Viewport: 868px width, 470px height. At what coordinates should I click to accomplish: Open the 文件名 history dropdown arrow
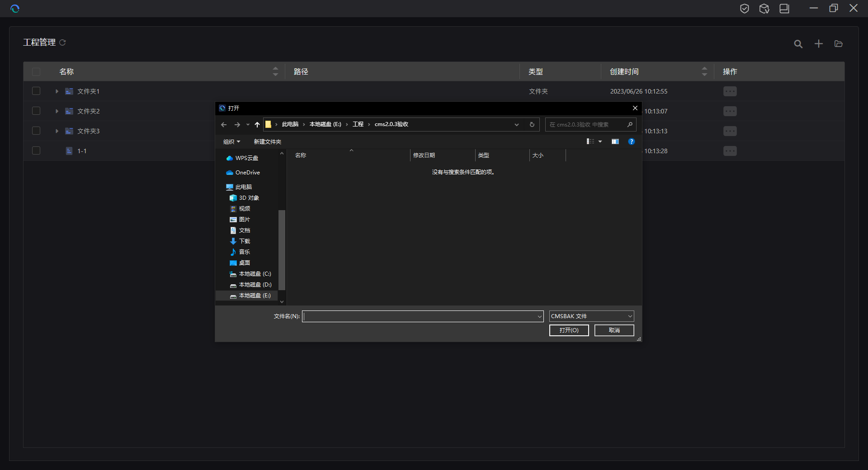[539, 317]
